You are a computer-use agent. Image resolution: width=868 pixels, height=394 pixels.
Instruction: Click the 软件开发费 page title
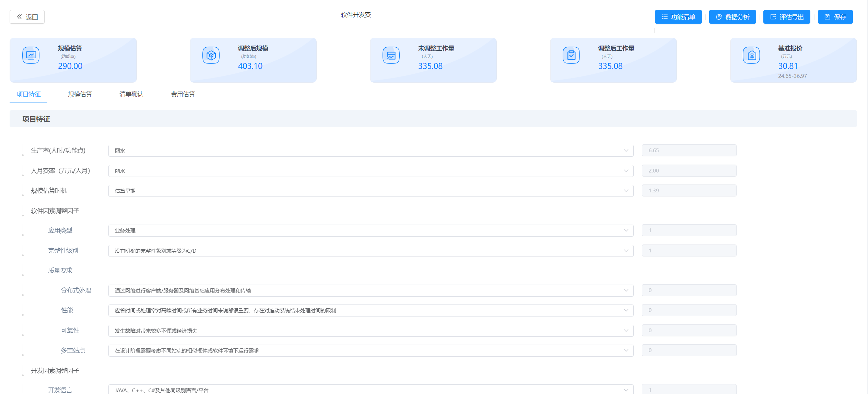click(x=356, y=15)
